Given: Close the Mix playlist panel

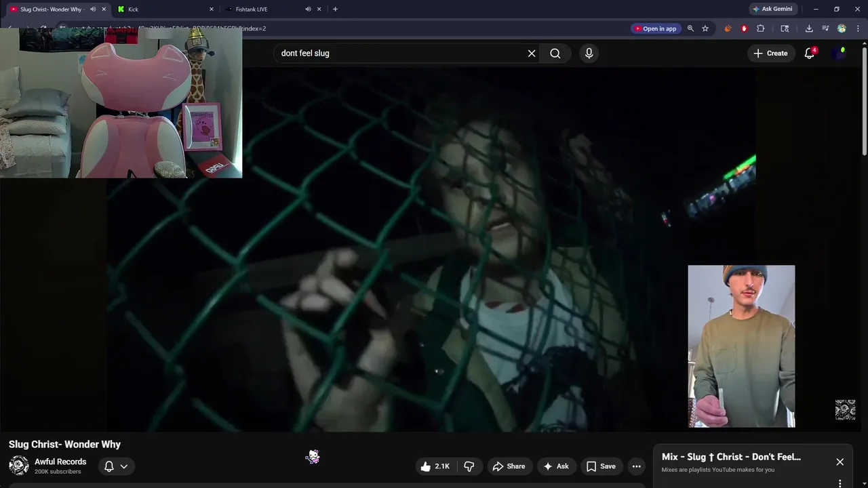Looking at the screenshot, I should pyautogui.click(x=840, y=462).
